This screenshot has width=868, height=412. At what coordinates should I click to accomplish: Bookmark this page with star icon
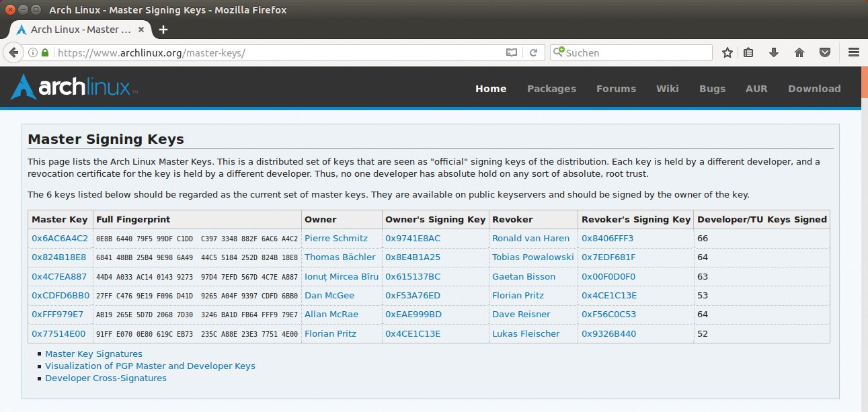pos(727,52)
